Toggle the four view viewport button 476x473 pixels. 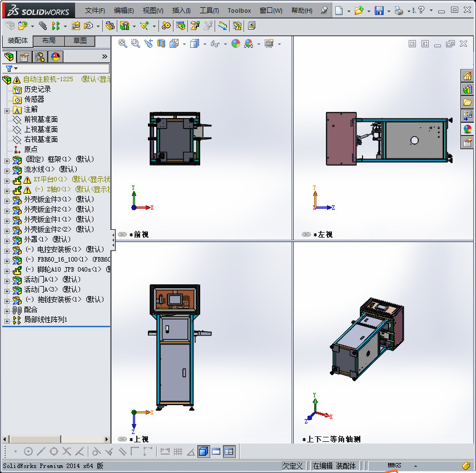click(x=229, y=451)
